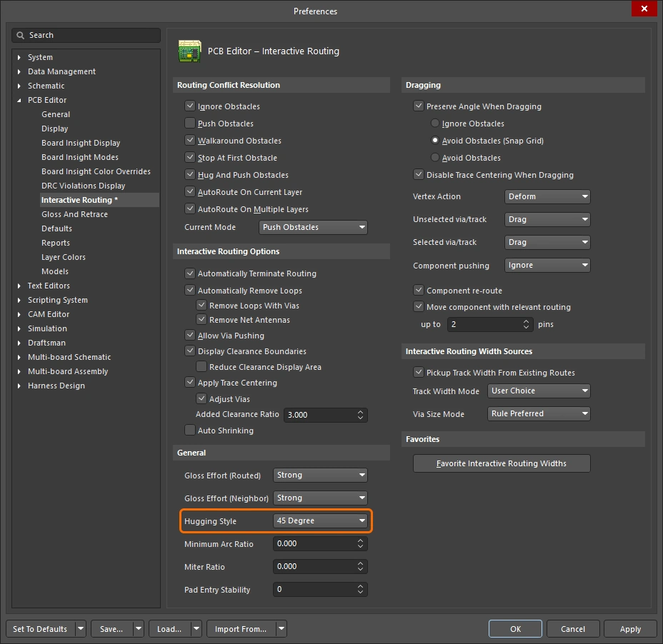663x644 pixels.
Task: Click the Favorite Interactive Routing Widths button
Action: click(502, 463)
